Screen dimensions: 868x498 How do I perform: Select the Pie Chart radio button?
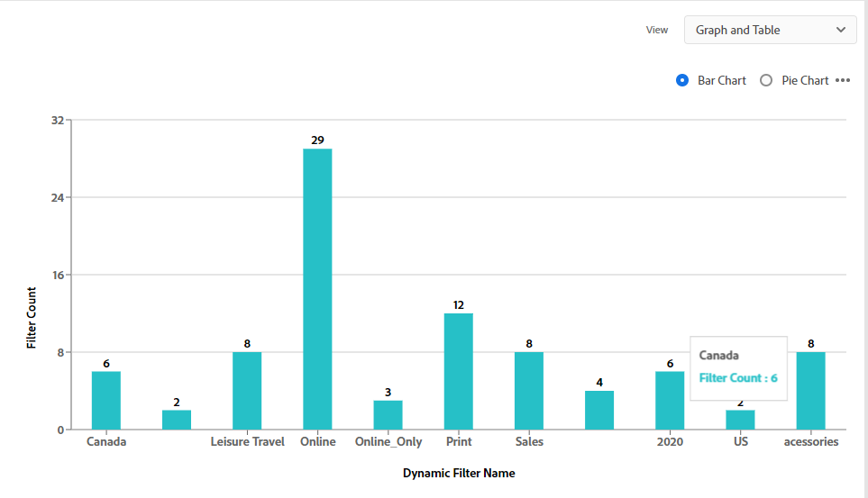pyautogui.click(x=766, y=80)
